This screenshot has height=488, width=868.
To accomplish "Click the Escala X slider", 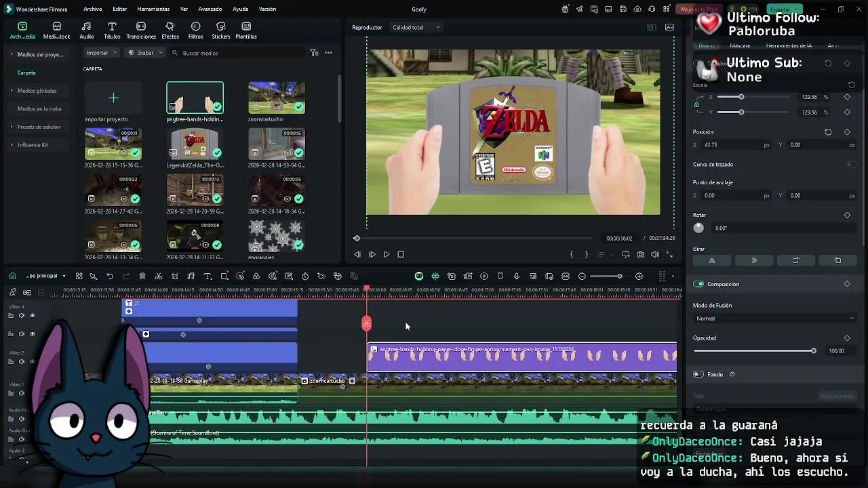I will (753, 97).
